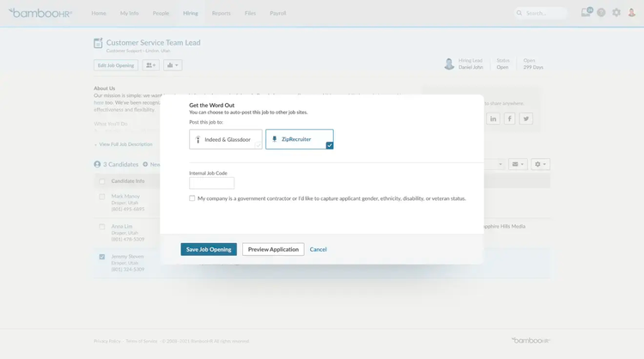
Task: Check Anna Lim's row checkbox
Action: 102,227
